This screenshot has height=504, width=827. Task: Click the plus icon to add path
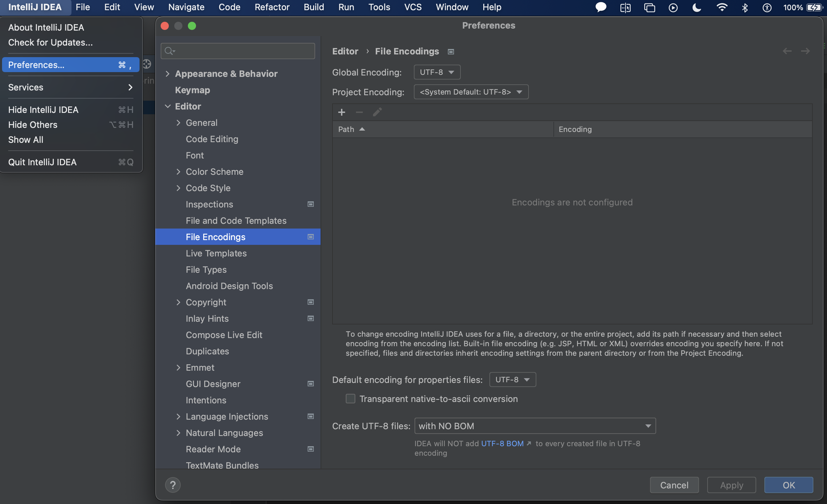click(x=341, y=112)
